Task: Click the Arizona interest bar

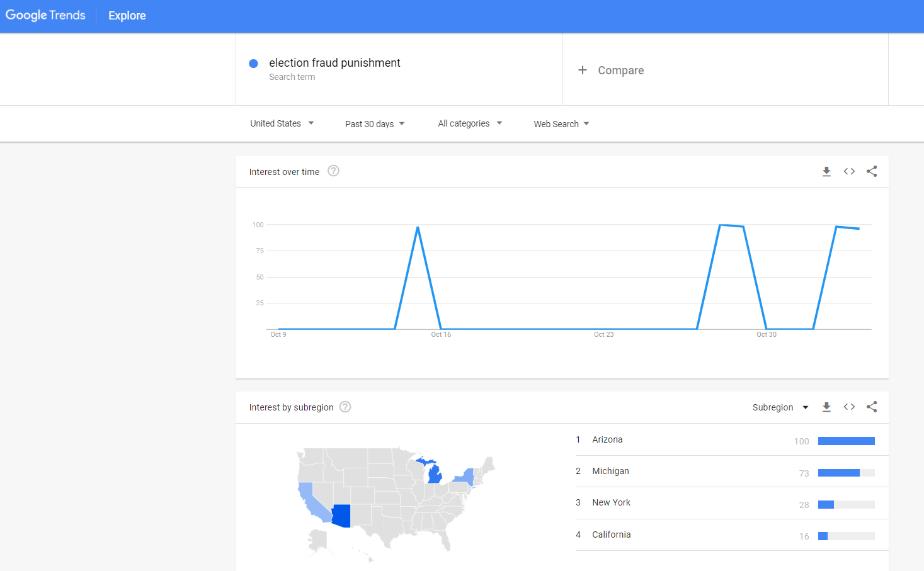Action: pos(847,441)
